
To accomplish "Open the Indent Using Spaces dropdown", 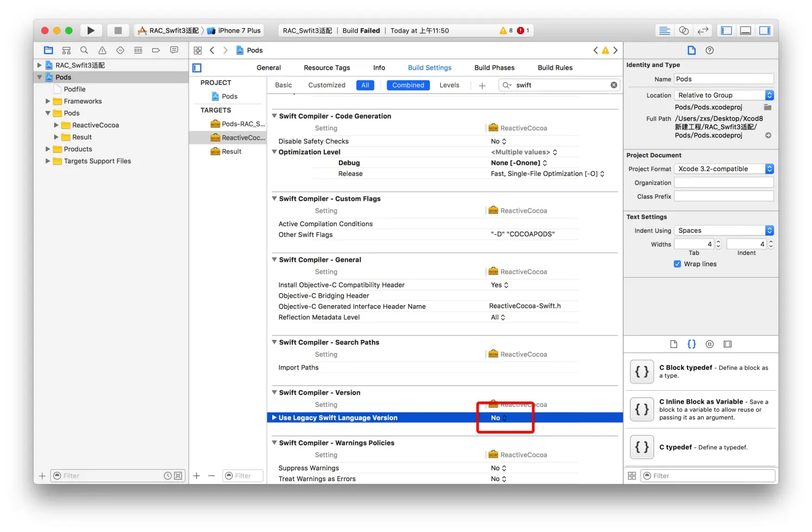I will (724, 231).
